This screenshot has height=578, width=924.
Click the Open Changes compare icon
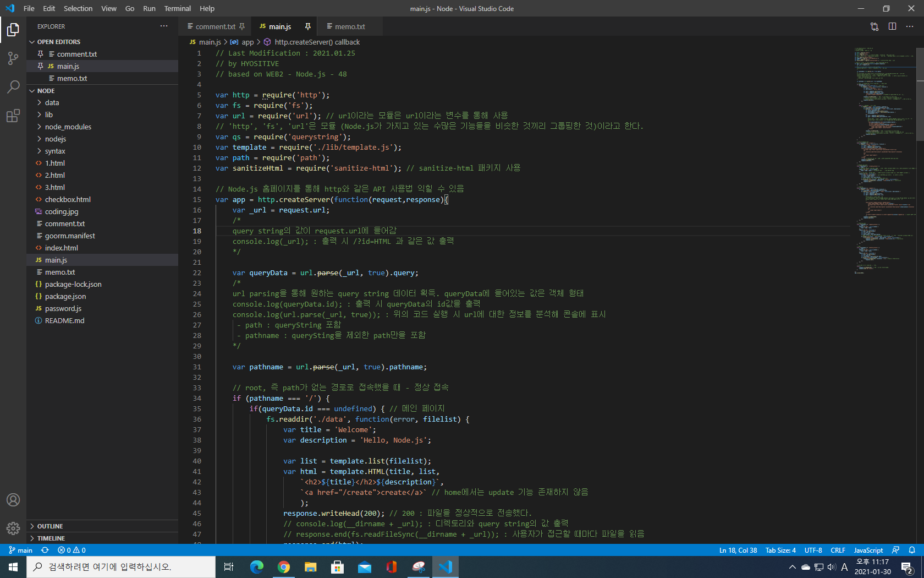click(x=875, y=26)
